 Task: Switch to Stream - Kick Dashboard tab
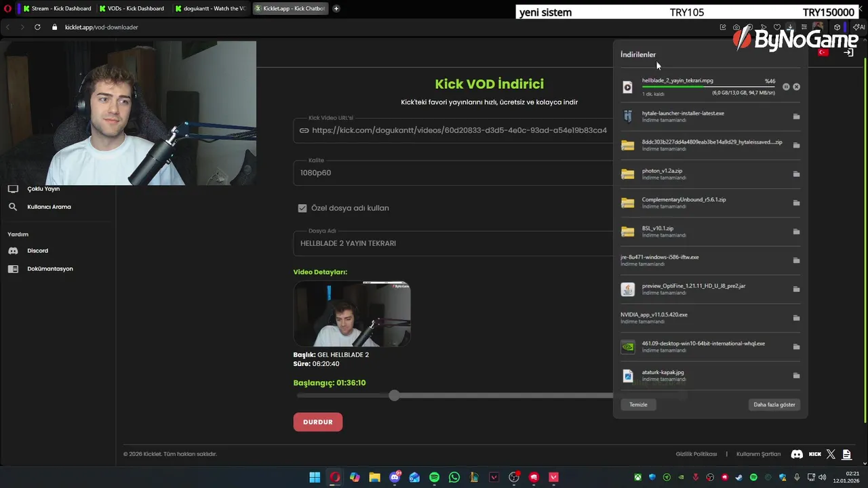click(56, 9)
